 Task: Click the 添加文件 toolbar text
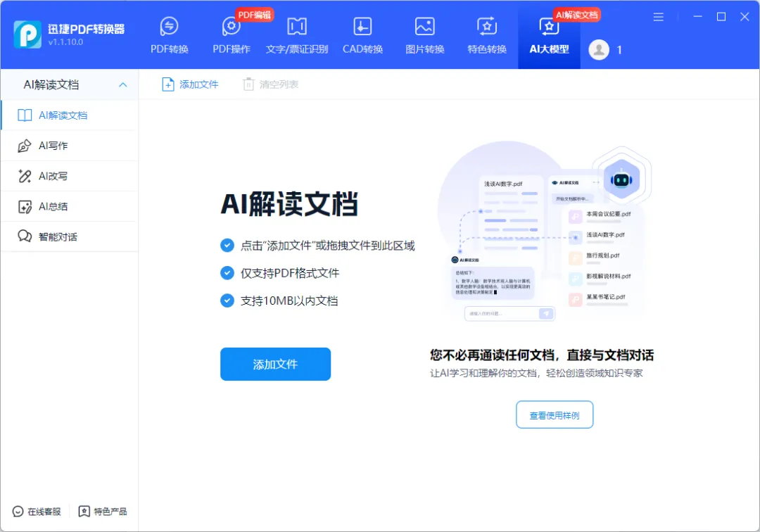tap(198, 84)
